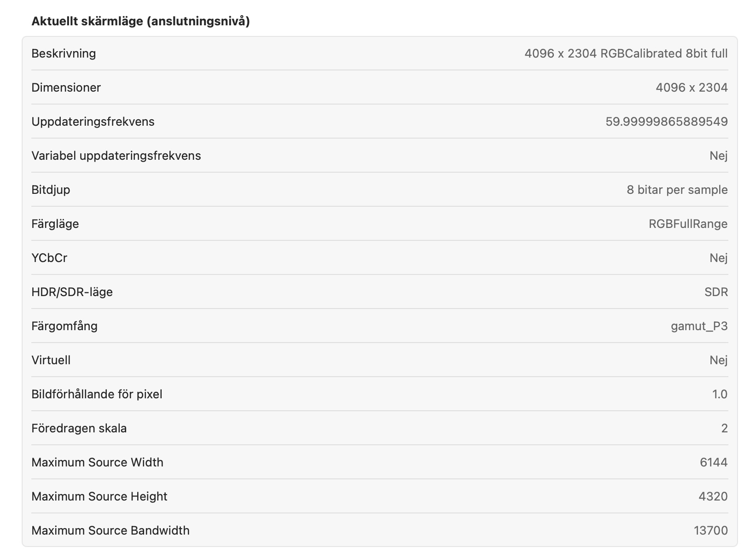Click the 'Bildförhållande för pixel' label
Image resolution: width=756 pixels, height=559 pixels.
click(x=97, y=394)
